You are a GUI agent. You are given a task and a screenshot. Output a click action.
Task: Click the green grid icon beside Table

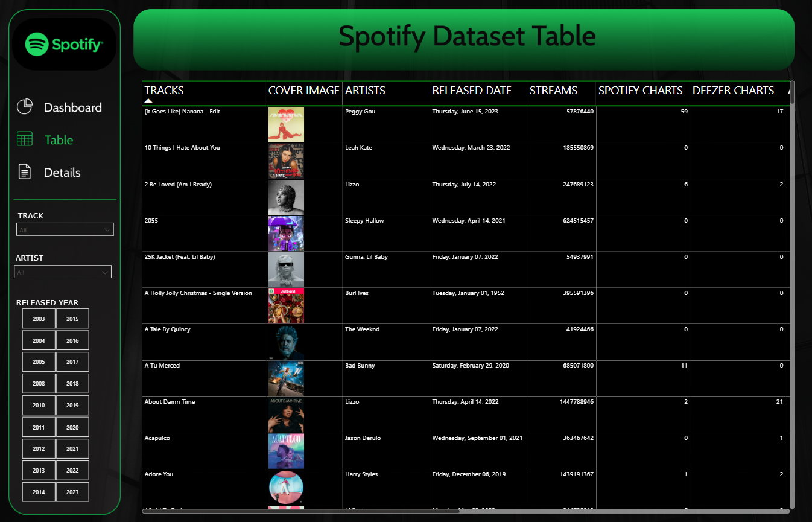24,139
